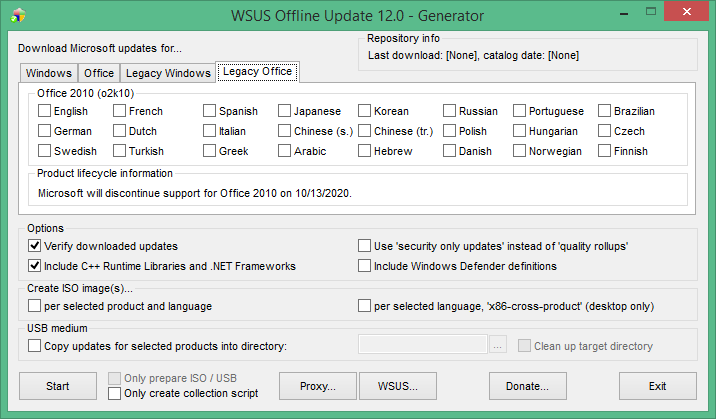Tick the Hebrew checkbox
The height and width of the screenshot is (419, 716).
pos(364,151)
